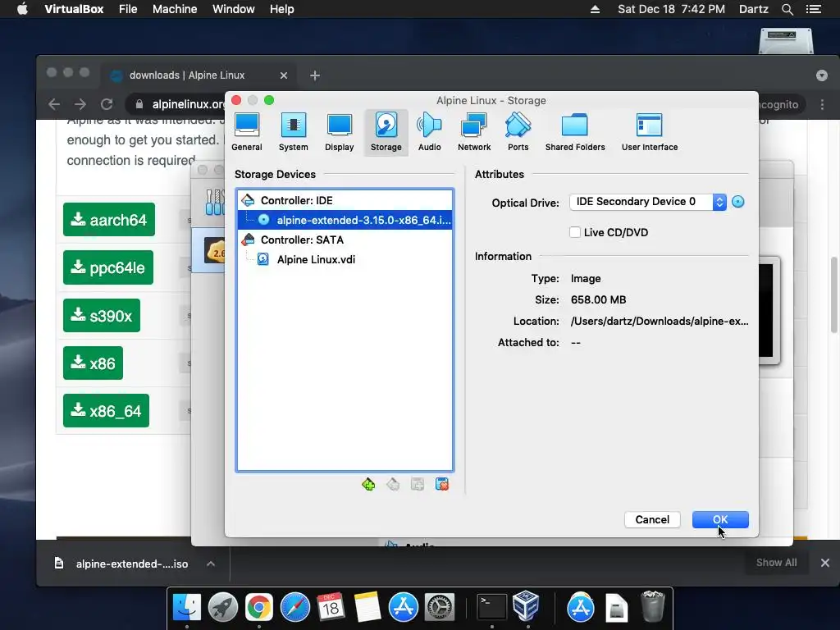Select Controller: IDE in storage tree
The height and width of the screenshot is (630, 840).
pyautogui.click(x=345, y=200)
